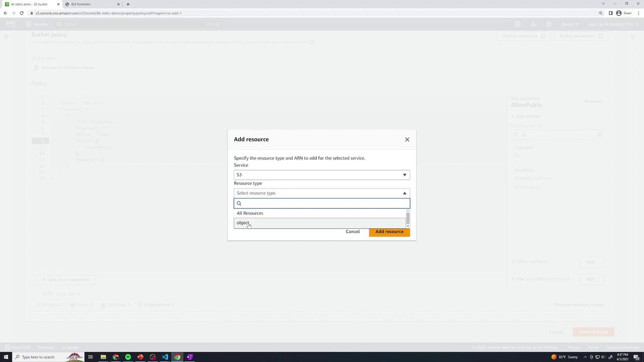Open the tab search chevron
Viewport: 644px width, 362px height.
click(603, 4)
